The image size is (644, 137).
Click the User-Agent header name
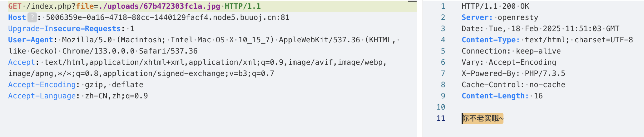(31, 40)
